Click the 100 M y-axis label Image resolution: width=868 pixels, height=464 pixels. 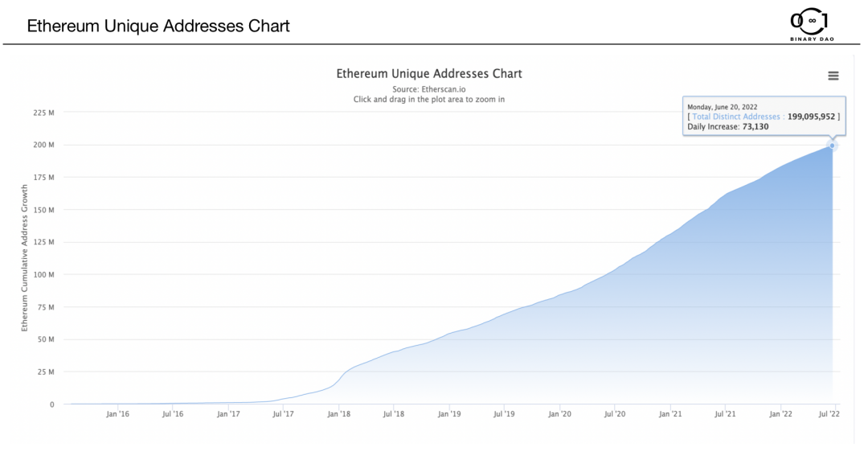tap(43, 275)
